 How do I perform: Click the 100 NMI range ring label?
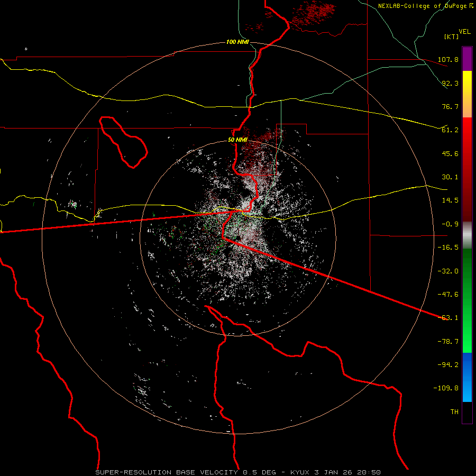pyautogui.click(x=237, y=42)
